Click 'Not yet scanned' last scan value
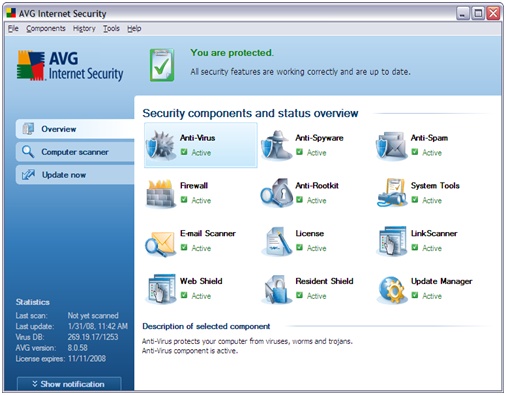This screenshot has width=506, height=395. [x=93, y=315]
